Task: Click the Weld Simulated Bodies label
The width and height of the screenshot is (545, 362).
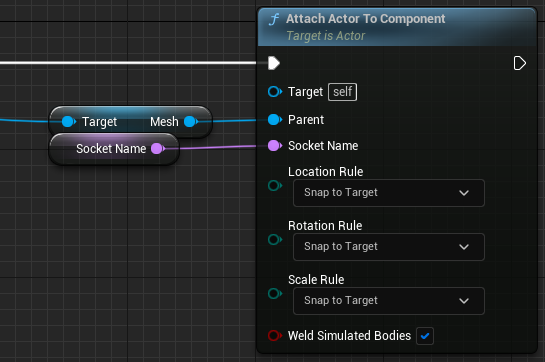Action: click(349, 336)
